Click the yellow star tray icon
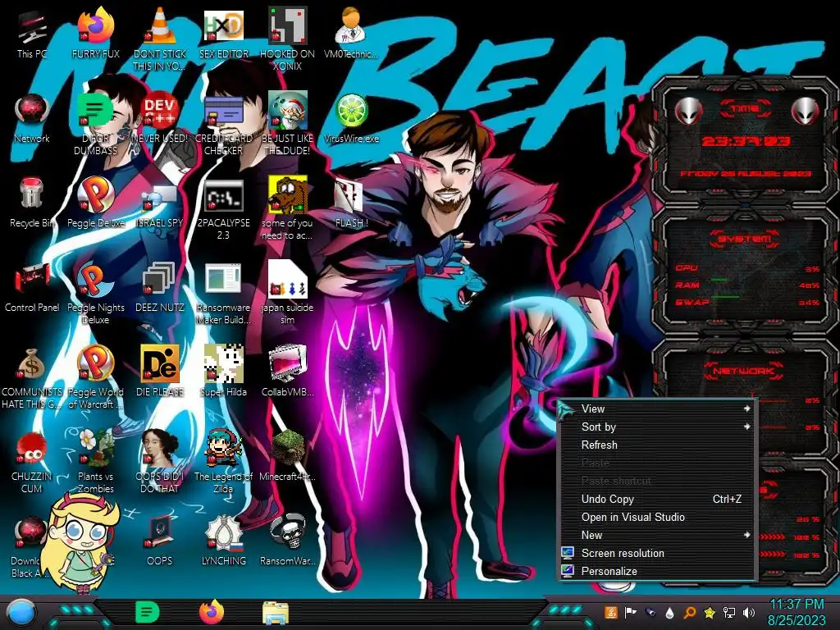Image resolution: width=840 pixels, height=630 pixels. click(x=710, y=612)
